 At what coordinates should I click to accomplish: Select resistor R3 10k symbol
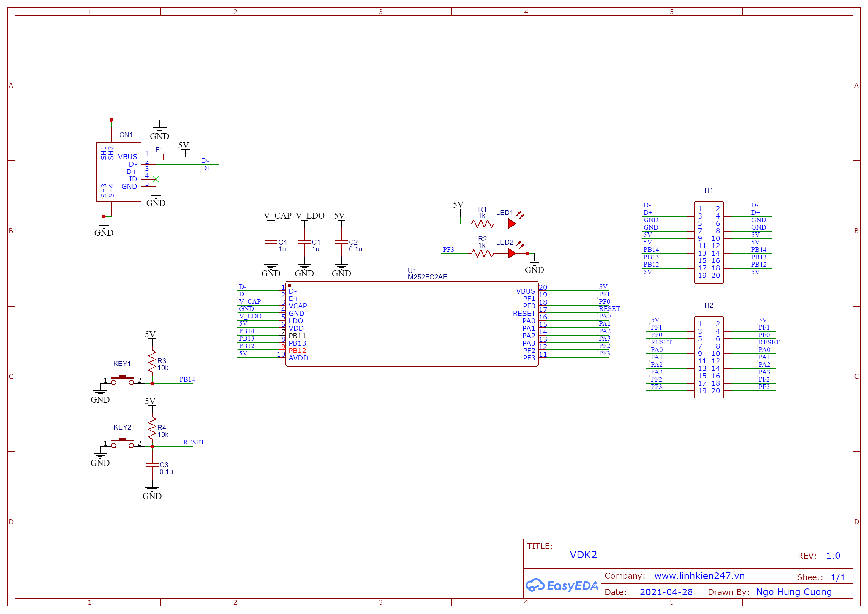pyautogui.click(x=152, y=361)
